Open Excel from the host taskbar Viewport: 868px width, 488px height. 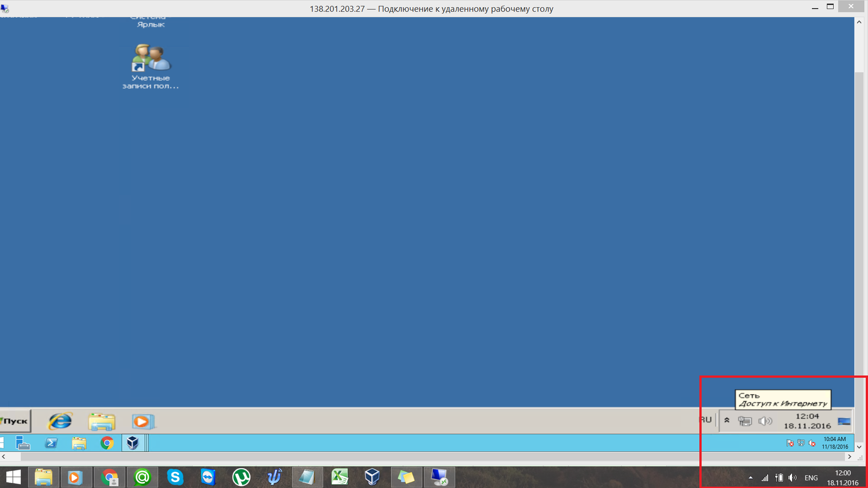pos(340,477)
